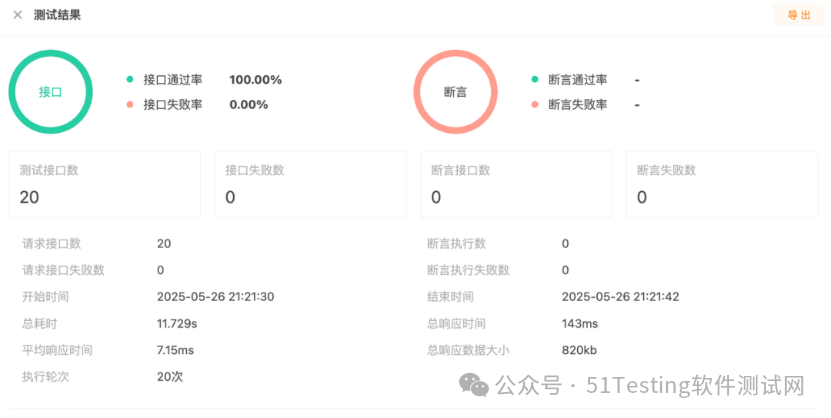The width and height of the screenshot is (831, 418).
Task: Click the red dot beside 接口失败率
Action: (130, 104)
